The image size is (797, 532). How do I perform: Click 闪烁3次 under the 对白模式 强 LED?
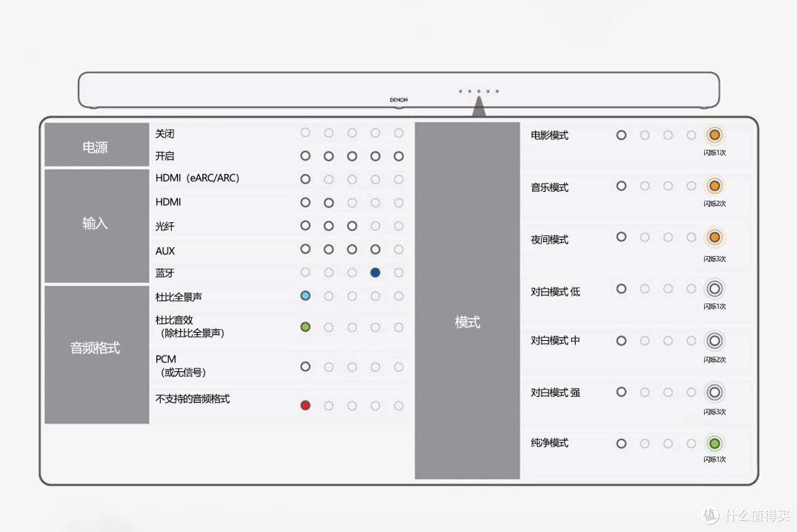point(714,412)
